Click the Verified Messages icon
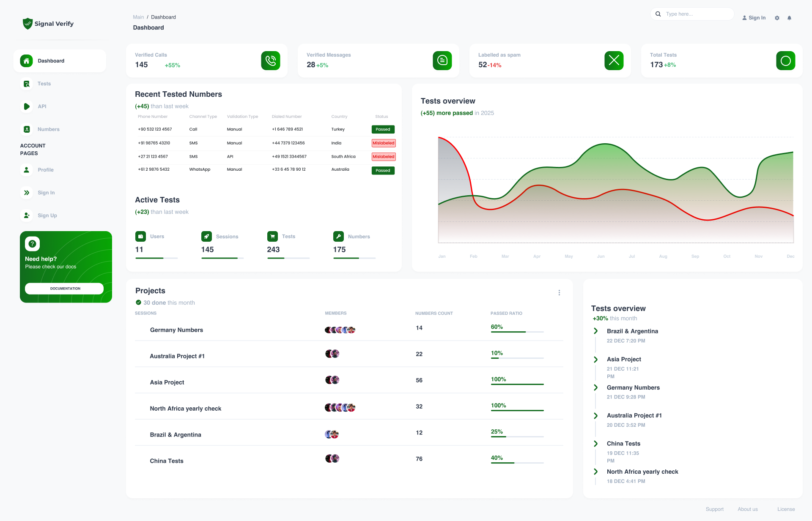Viewport: 812px width, 521px height. coord(442,60)
